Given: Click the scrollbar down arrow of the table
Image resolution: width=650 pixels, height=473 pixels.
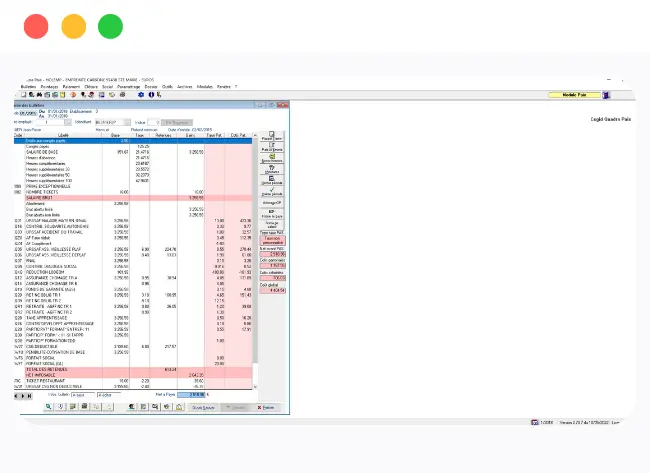Looking at the screenshot, I should pos(255,387).
